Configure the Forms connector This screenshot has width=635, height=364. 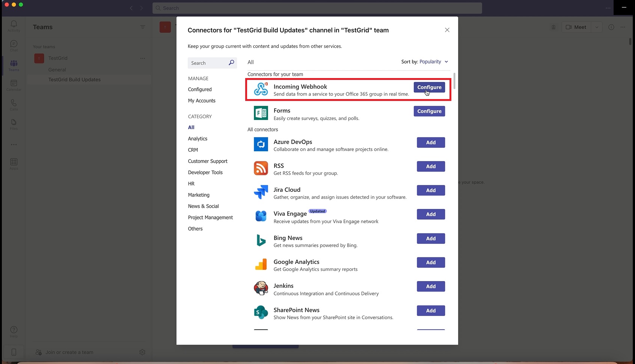point(429,111)
